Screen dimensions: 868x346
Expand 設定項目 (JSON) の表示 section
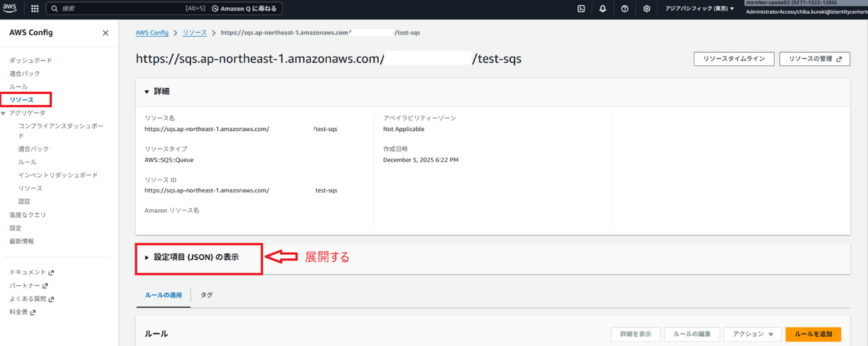[x=196, y=256]
